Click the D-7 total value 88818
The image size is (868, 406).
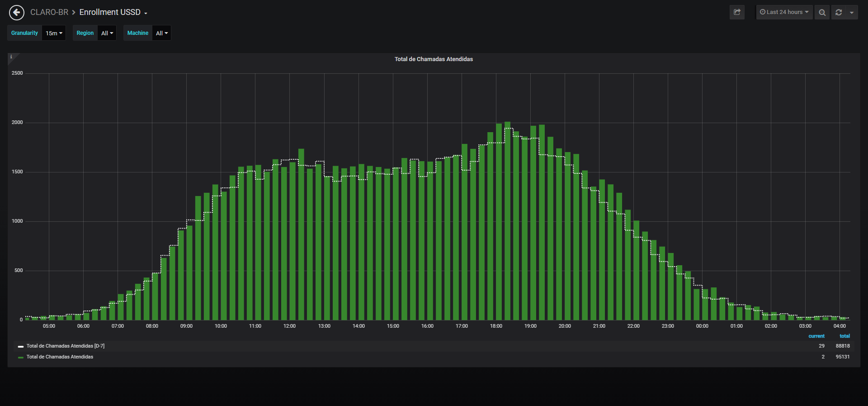click(843, 346)
